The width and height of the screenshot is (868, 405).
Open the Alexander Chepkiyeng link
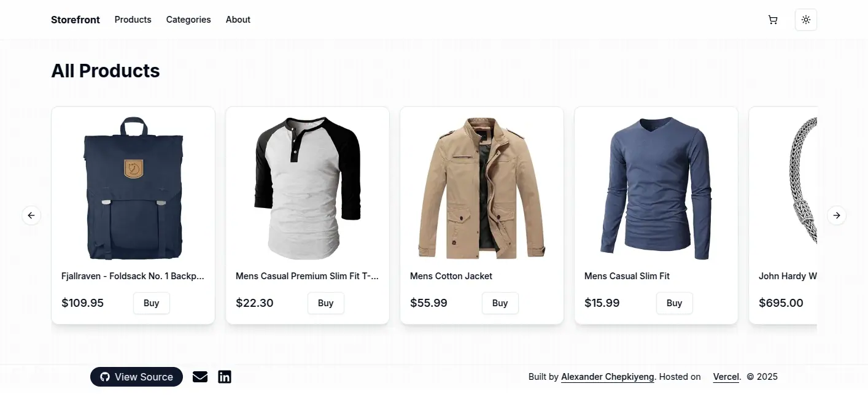click(606, 376)
